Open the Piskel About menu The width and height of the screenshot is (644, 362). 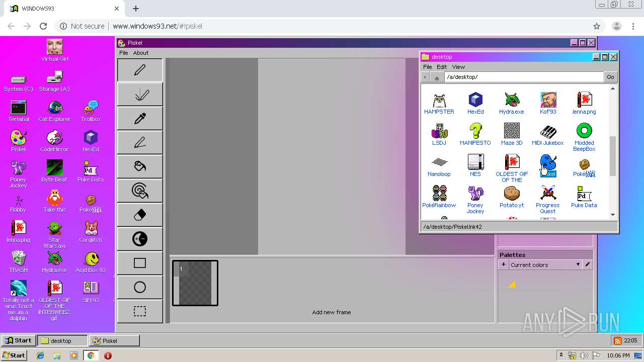(x=141, y=53)
